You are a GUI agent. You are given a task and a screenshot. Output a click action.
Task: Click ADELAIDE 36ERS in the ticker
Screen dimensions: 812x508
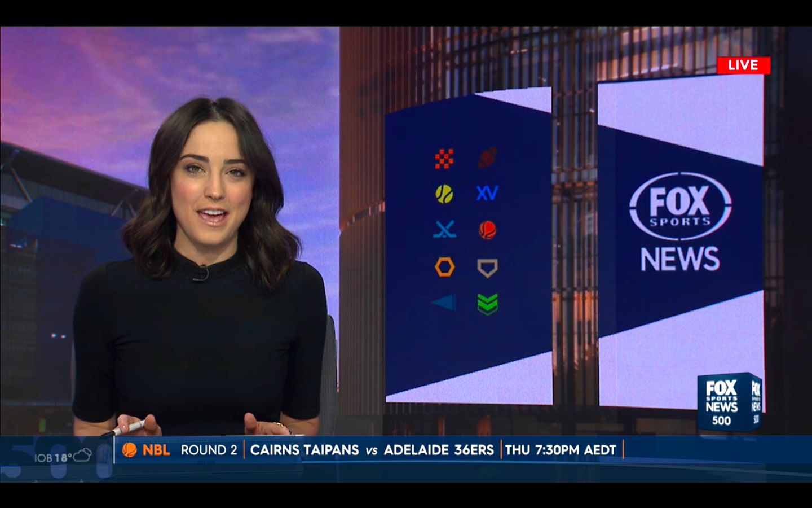pyautogui.click(x=439, y=450)
